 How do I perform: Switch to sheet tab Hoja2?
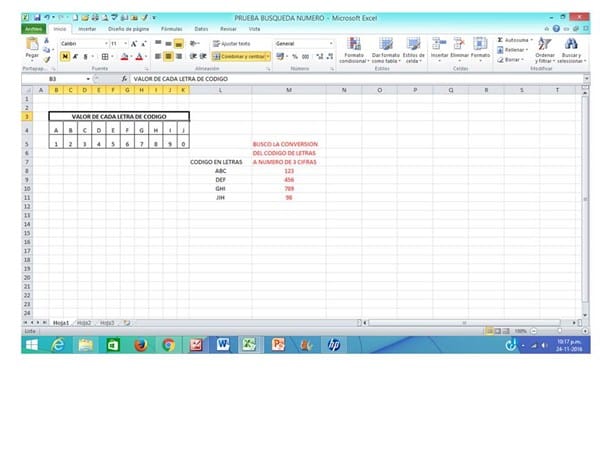tap(84, 323)
